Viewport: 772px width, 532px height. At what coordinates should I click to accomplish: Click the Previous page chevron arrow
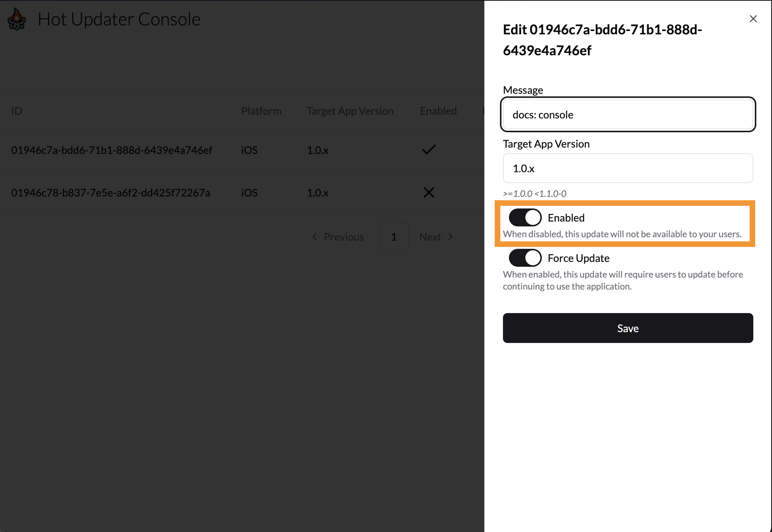coord(315,236)
